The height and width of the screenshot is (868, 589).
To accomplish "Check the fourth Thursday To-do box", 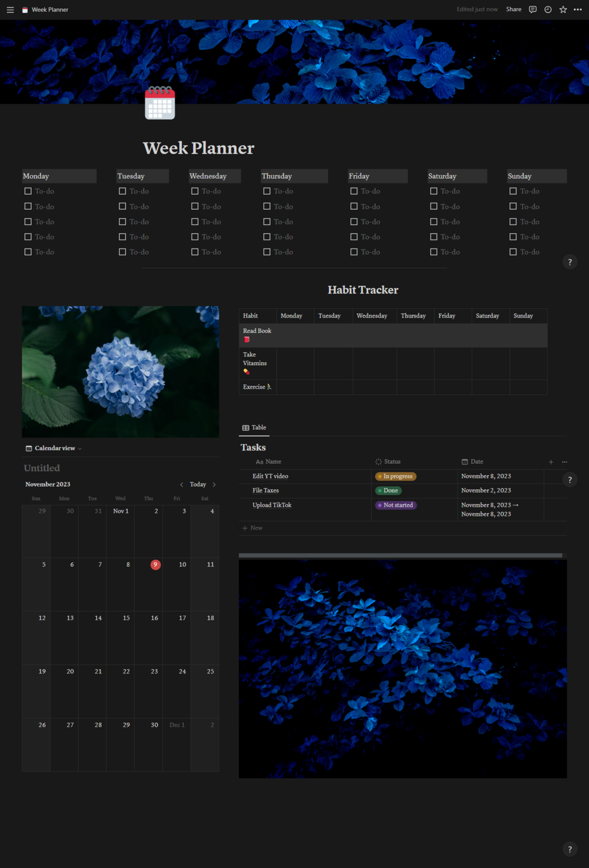I will 267,237.
